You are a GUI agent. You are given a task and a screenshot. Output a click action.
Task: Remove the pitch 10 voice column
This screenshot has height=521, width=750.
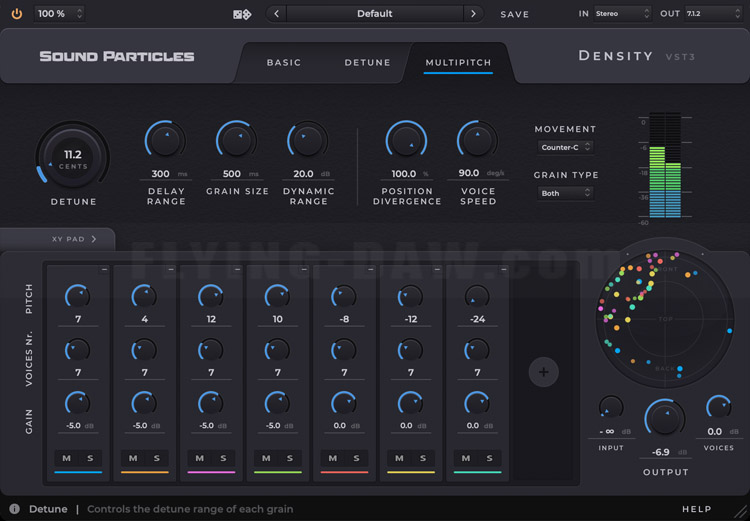304,270
